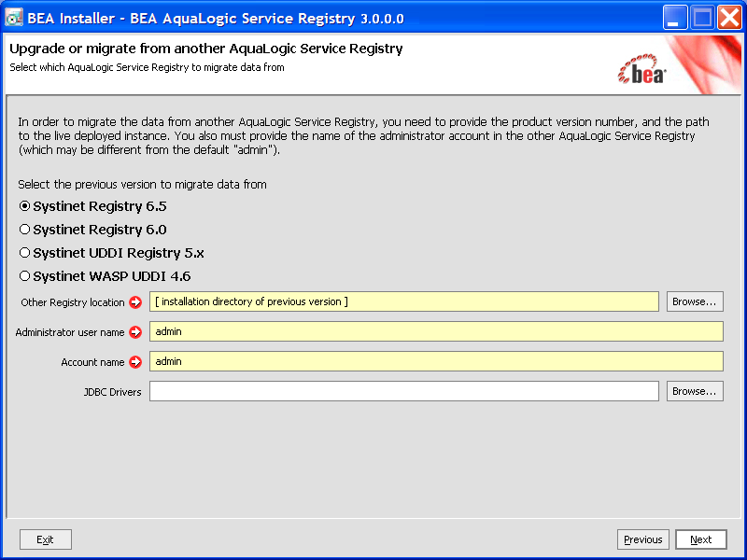Click heading 'Upgrade or migrate from another AquaLogic Service Registry'
The image size is (747, 560).
coord(206,49)
